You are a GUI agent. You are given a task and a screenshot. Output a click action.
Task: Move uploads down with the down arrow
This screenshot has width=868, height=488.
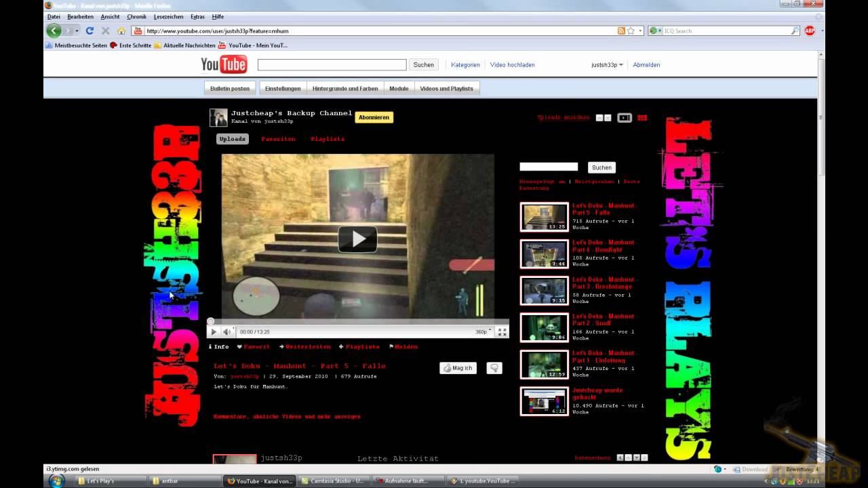[608, 117]
